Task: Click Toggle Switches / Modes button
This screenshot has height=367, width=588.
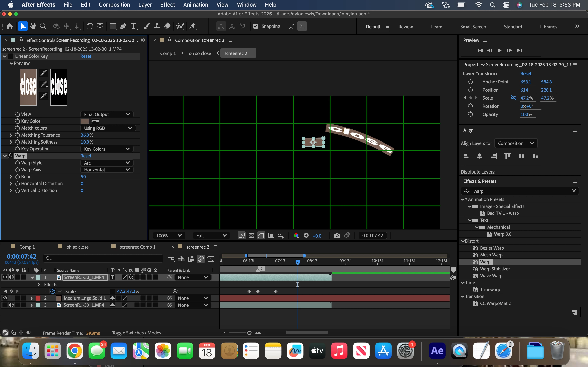Action: (x=136, y=333)
